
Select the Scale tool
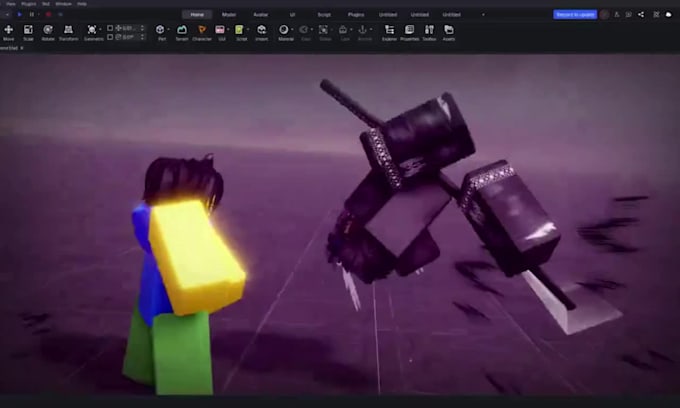28,32
